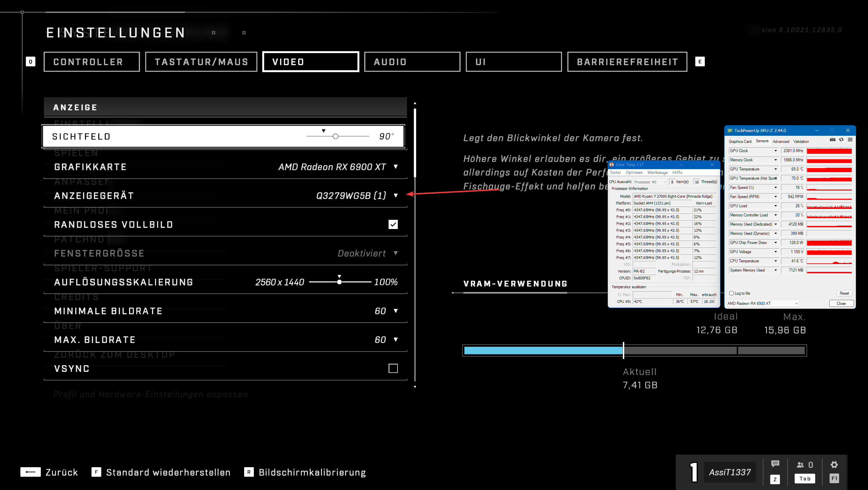Click the GPU-Z screenshot camera icon
The width and height of the screenshot is (868, 490).
click(x=832, y=140)
